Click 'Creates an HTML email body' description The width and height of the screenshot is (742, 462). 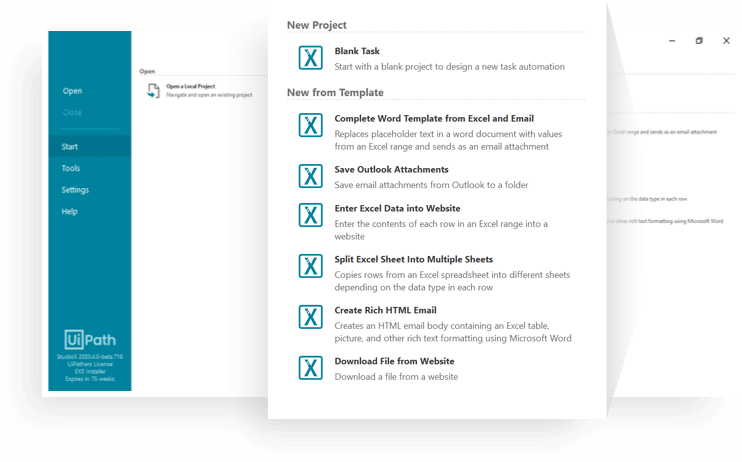(x=453, y=332)
